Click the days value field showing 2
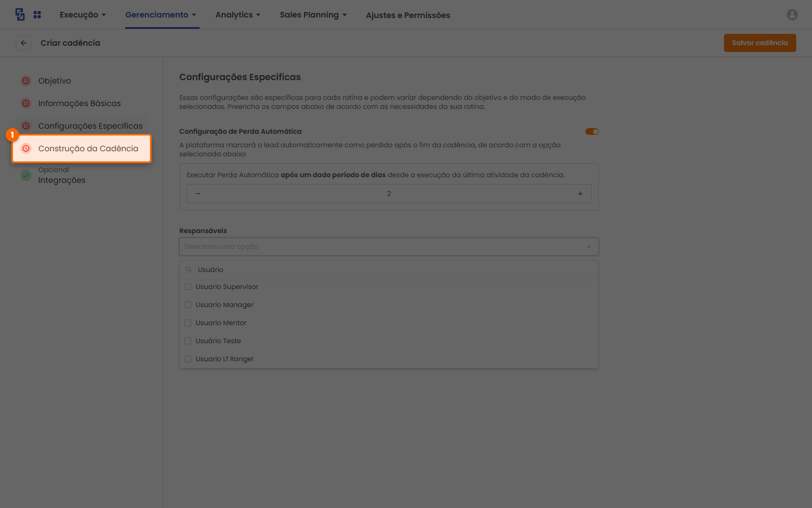This screenshot has height=508, width=812. tap(389, 194)
